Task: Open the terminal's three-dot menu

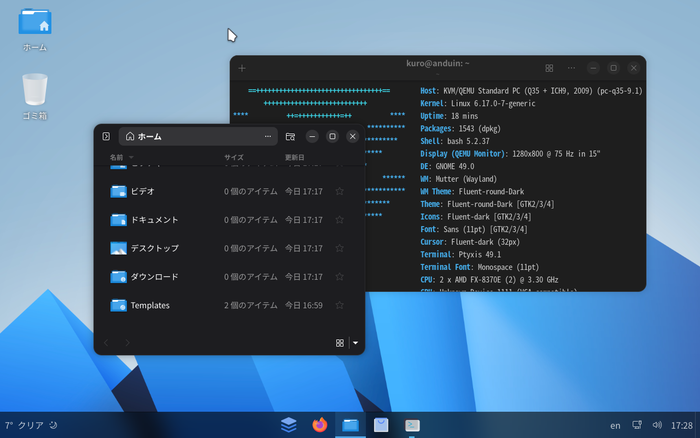Action: (570, 68)
